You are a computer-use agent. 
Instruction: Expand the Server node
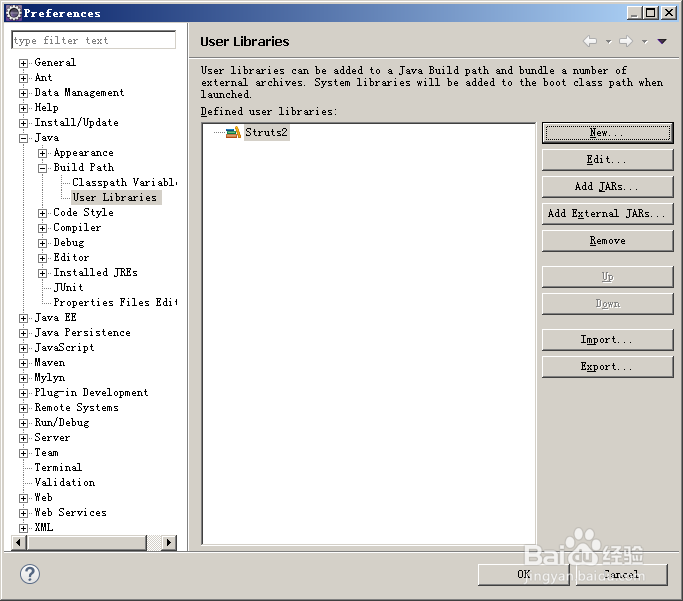(x=24, y=439)
